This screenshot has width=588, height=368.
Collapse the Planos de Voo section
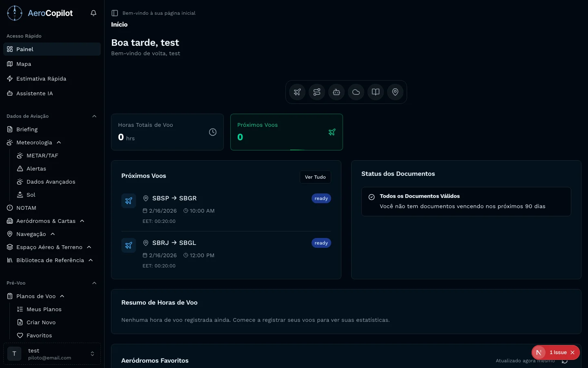tap(62, 296)
